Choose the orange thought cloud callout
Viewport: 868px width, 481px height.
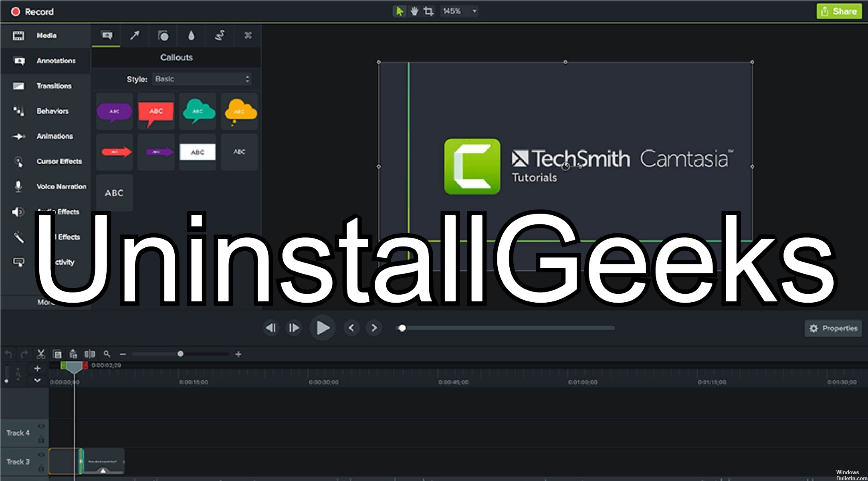[x=240, y=111]
